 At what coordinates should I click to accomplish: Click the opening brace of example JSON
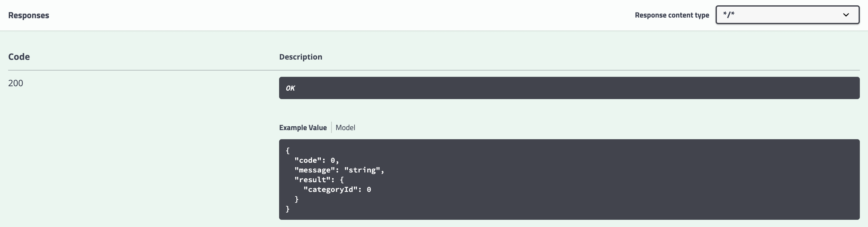tap(288, 150)
